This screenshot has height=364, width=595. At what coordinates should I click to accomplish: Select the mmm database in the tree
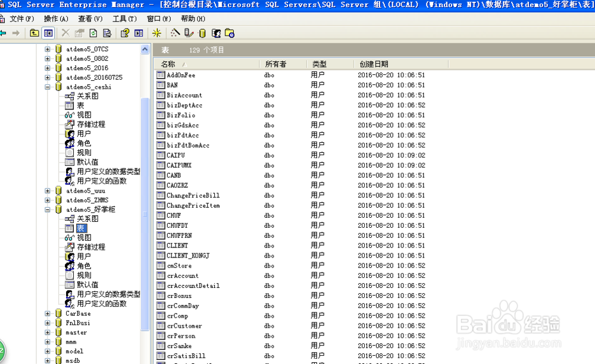[x=71, y=342]
